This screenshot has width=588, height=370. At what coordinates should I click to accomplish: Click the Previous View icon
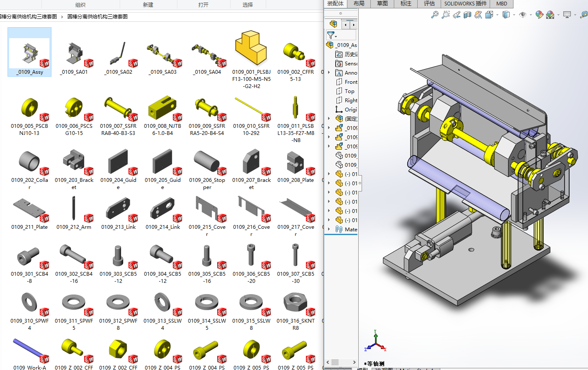[457, 15]
